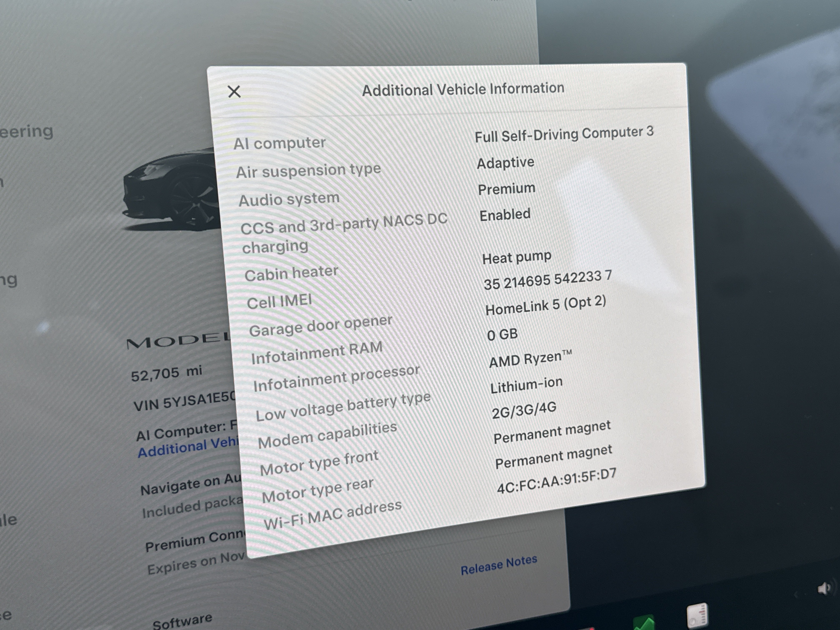Select the 'Enabled' charging value
The image size is (840, 630).
[505, 215]
